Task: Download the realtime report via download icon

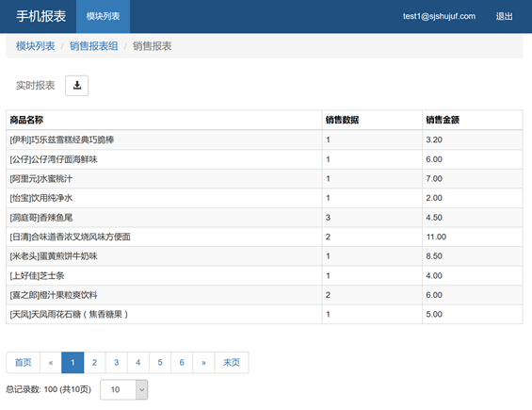Action: click(x=76, y=85)
